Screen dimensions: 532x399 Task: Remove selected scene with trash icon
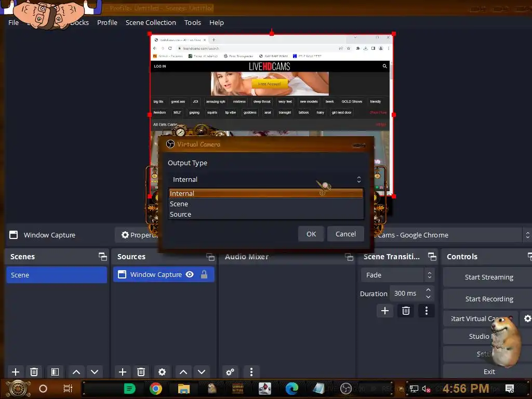(34, 372)
